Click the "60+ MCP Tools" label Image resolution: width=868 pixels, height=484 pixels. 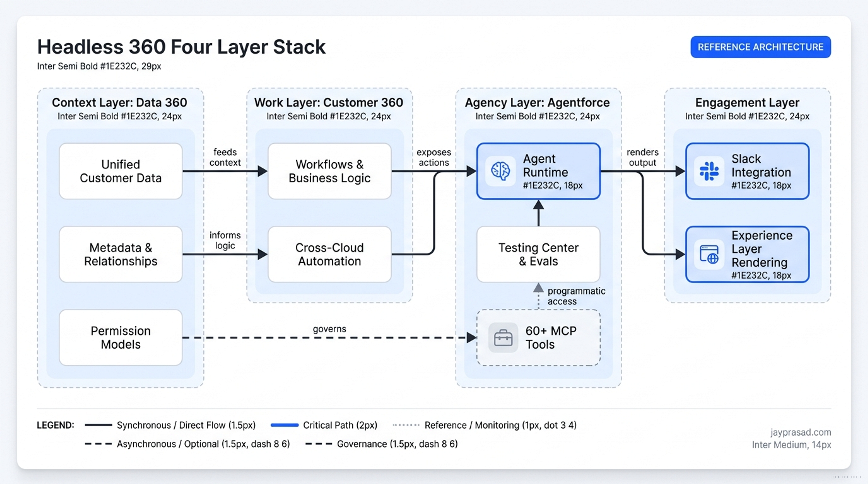point(551,338)
